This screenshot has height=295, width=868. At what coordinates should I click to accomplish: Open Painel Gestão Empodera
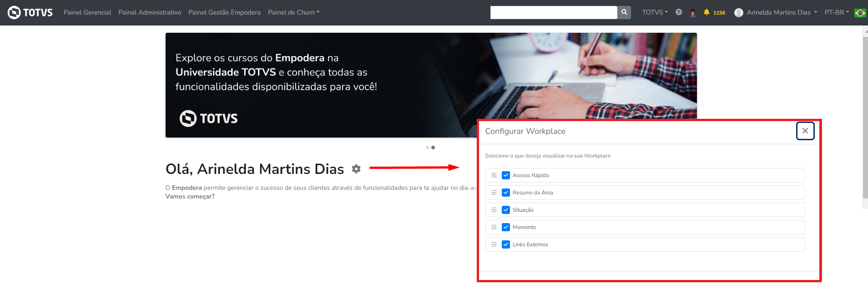[x=224, y=12]
